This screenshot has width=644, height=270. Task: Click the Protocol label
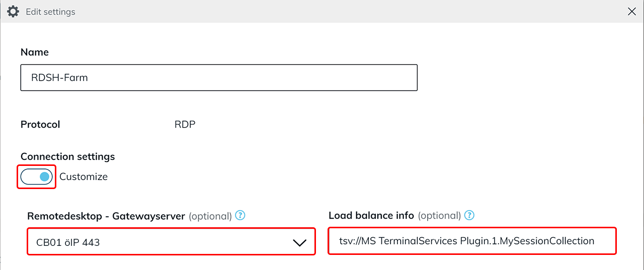pos(40,124)
